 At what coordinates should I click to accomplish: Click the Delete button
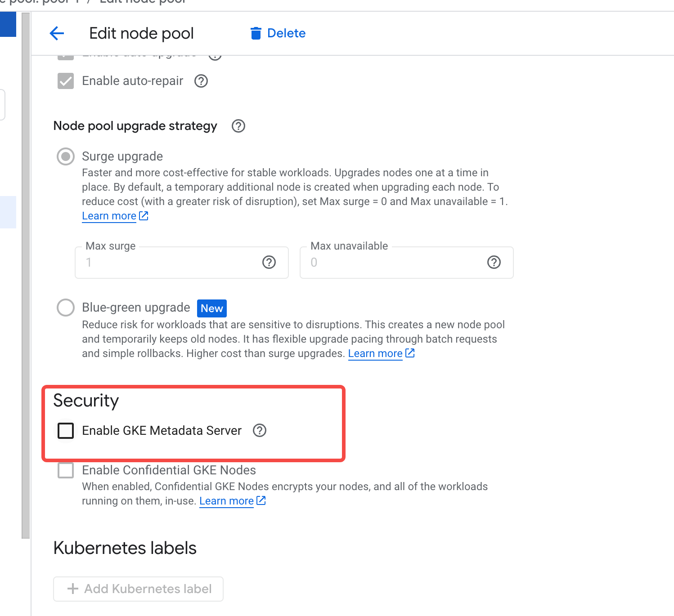278,33
